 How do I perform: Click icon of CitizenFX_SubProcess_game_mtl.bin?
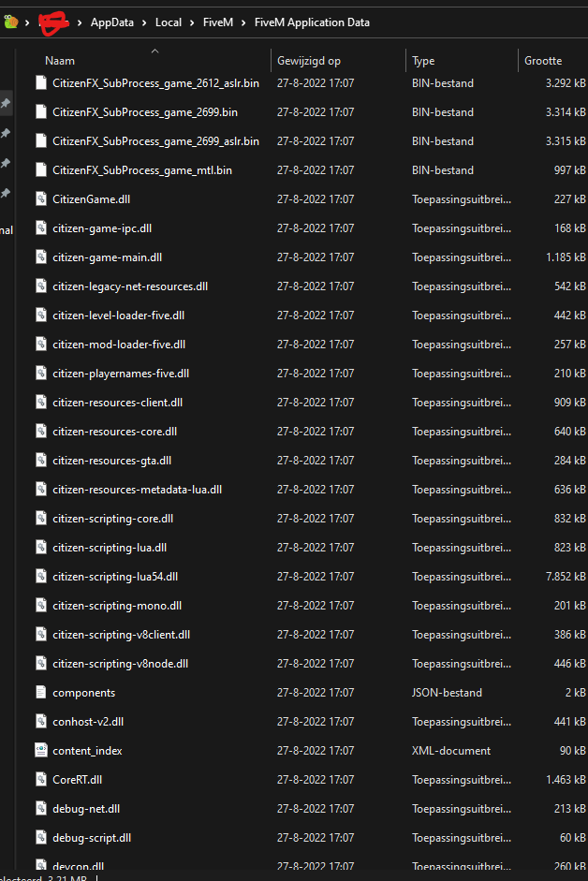(41, 170)
